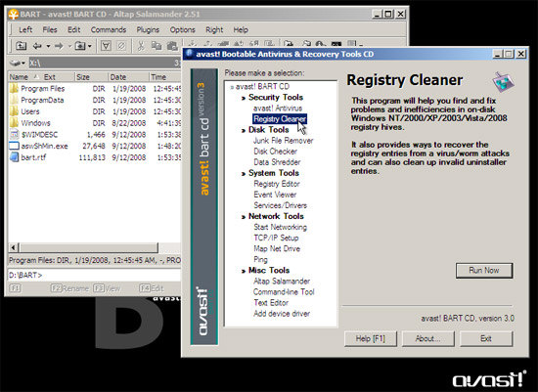This screenshot has height=392, width=538.
Task: Select the Program Files folder icon
Action: (x=14, y=89)
